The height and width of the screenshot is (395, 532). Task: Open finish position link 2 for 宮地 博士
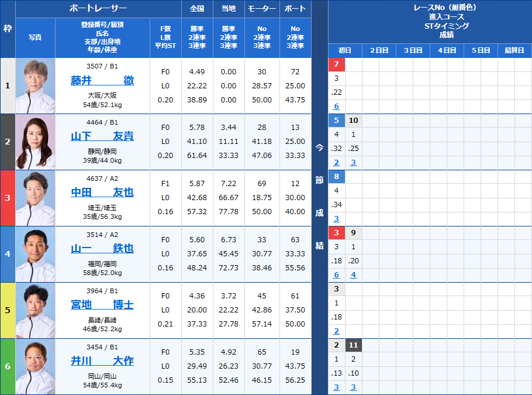(336, 331)
